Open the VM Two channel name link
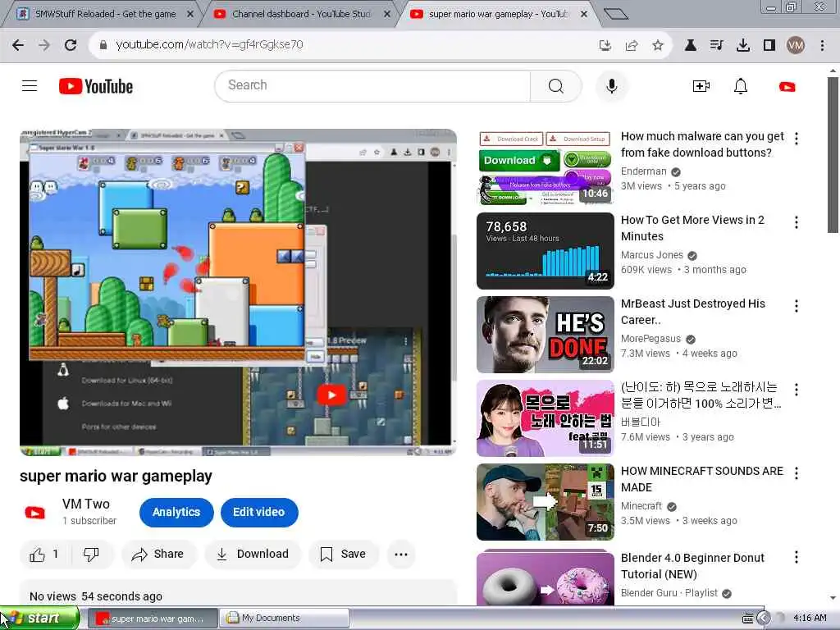 [x=85, y=504]
